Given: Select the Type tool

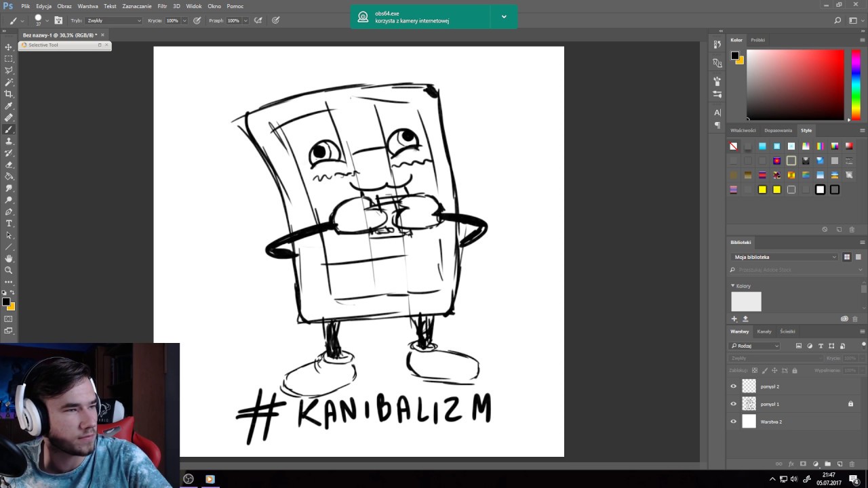Looking at the screenshot, I should [9, 223].
